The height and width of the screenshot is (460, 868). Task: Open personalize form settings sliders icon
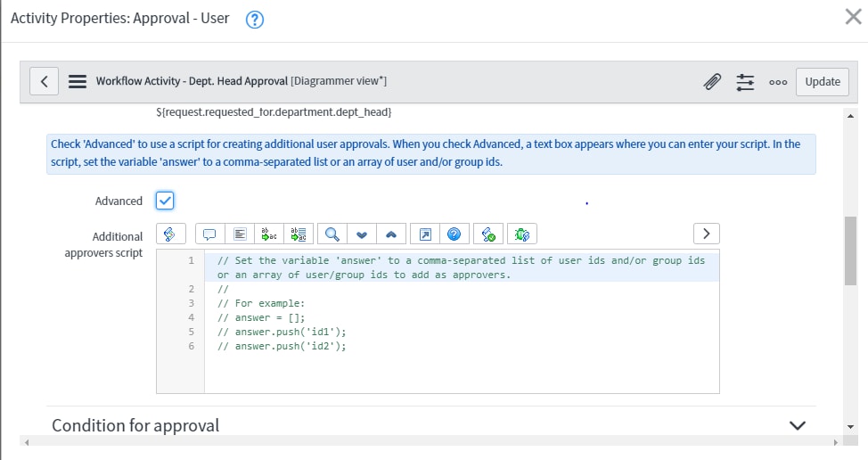tap(745, 82)
